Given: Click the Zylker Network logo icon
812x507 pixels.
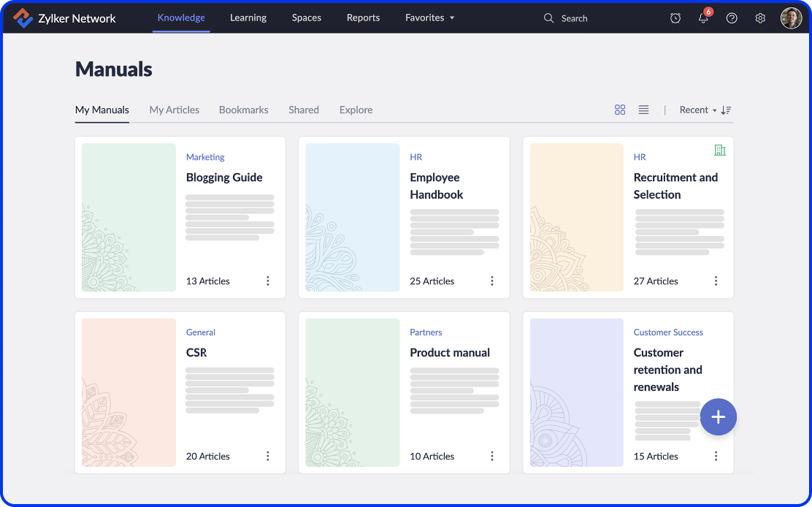Looking at the screenshot, I should pos(23,18).
